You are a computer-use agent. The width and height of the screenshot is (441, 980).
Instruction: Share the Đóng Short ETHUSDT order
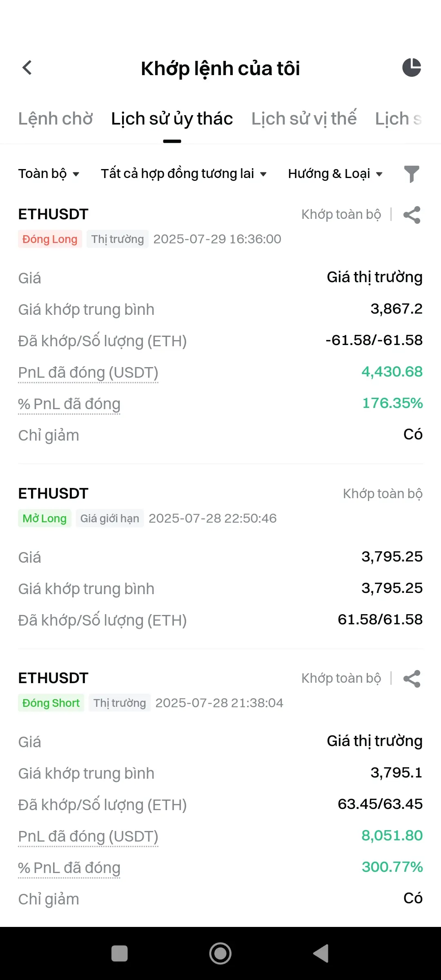click(412, 679)
